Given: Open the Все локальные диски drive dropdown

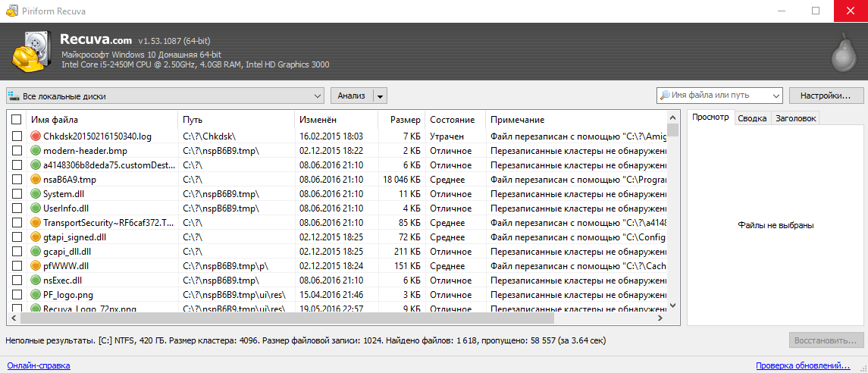Looking at the screenshot, I should pos(165,96).
